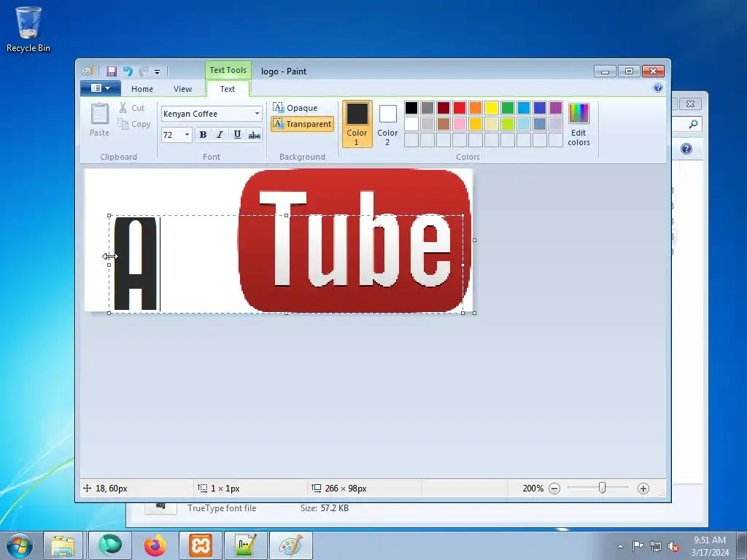Select the Text ribbon tab

228,89
